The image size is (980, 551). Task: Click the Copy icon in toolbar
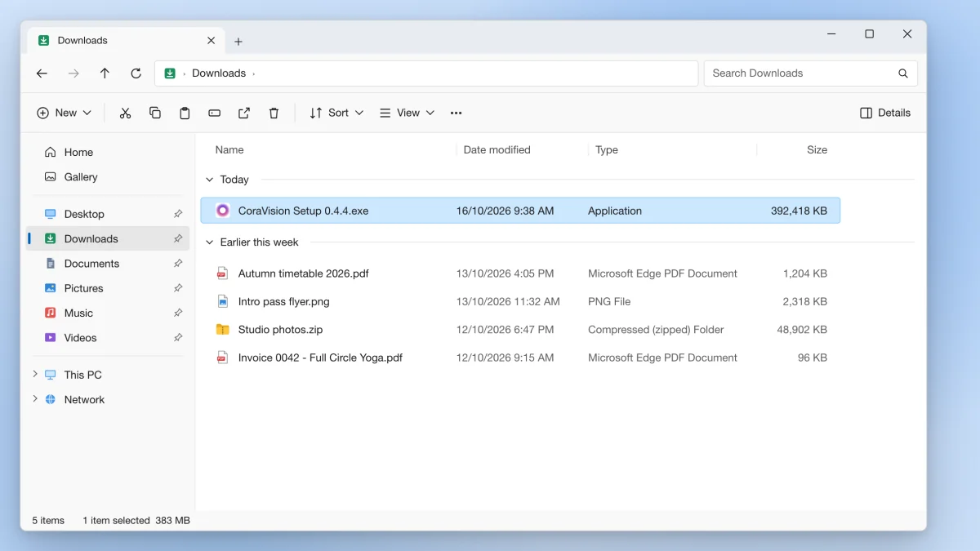pos(155,113)
